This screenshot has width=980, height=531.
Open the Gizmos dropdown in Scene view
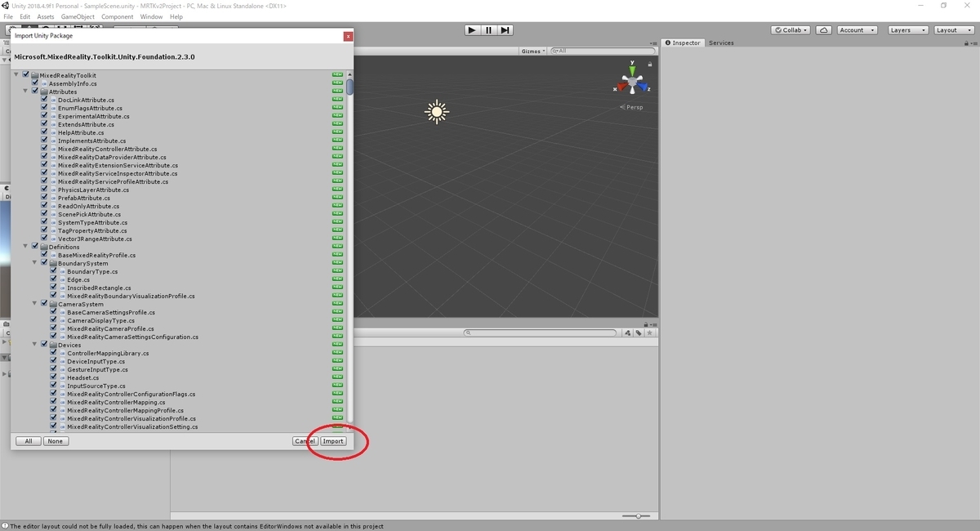(x=532, y=51)
